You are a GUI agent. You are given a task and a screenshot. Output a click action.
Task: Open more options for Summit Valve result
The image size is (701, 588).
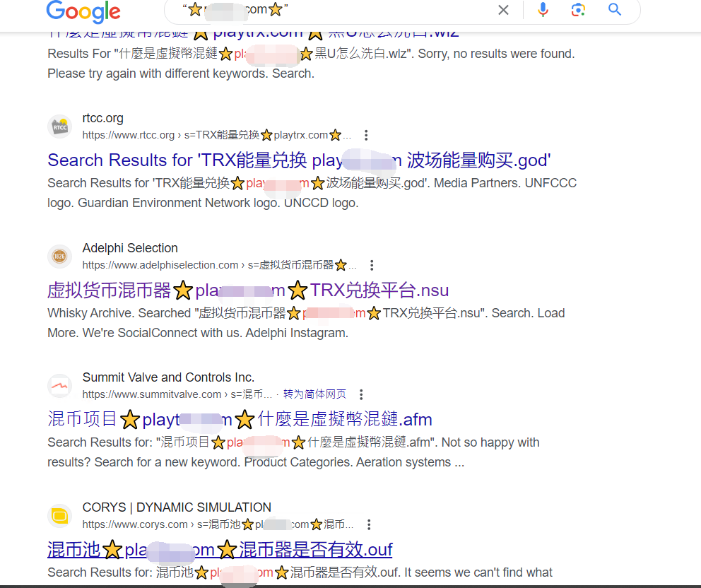[361, 394]
